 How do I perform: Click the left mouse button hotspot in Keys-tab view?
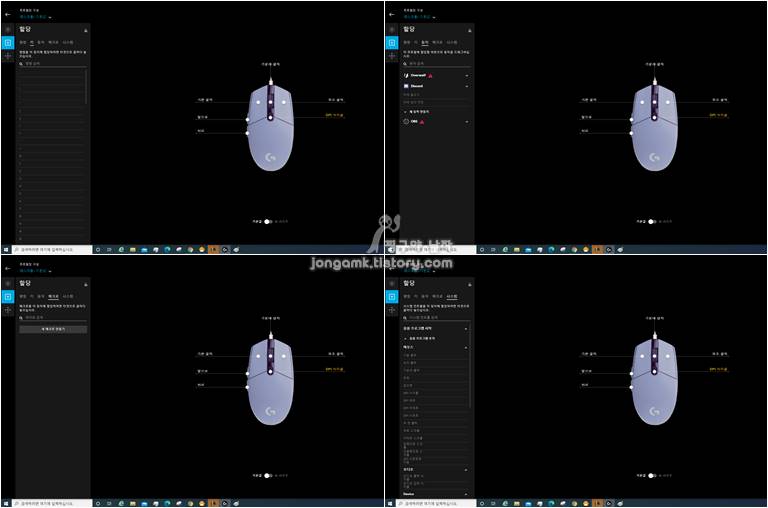point(258,102)
